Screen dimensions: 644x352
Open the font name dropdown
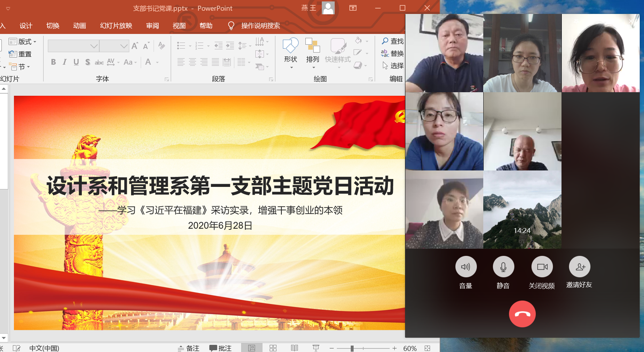pos(94,46)
